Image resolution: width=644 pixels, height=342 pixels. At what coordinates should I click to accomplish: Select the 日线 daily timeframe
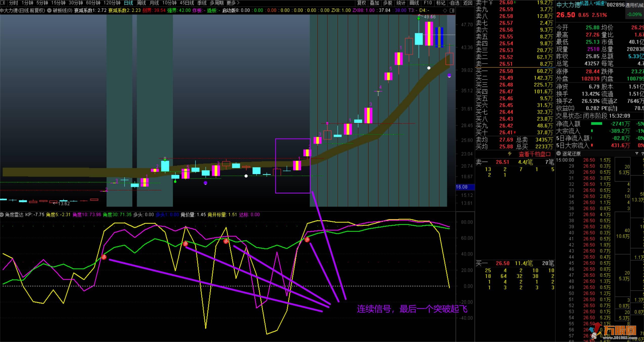[x=128, y=3]
